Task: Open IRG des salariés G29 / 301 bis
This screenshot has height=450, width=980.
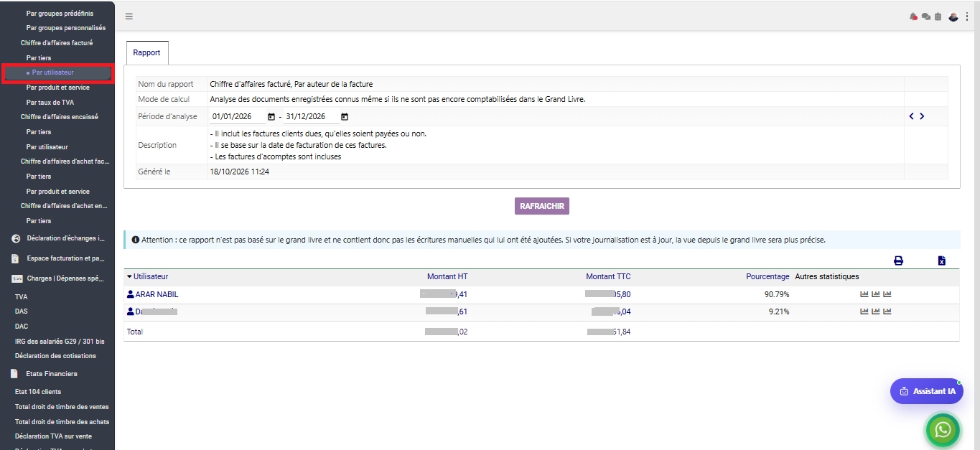Action: coord(60,341)
